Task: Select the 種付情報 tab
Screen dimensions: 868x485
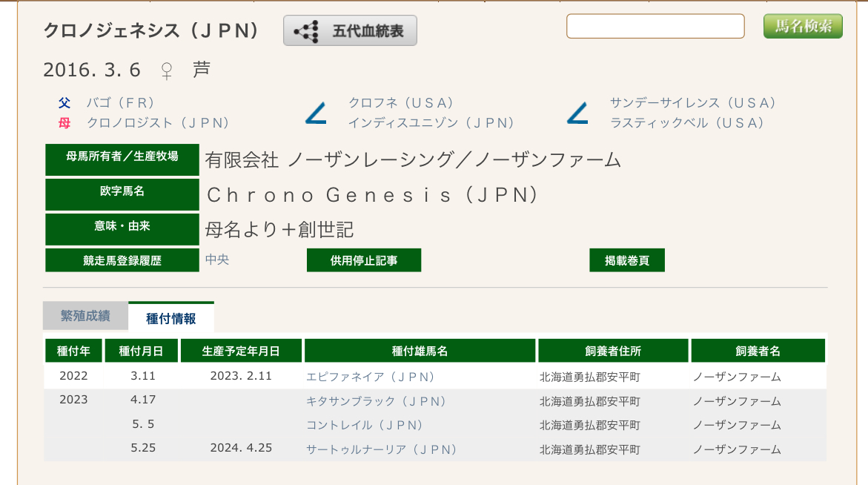Action: tap(171, 318)
